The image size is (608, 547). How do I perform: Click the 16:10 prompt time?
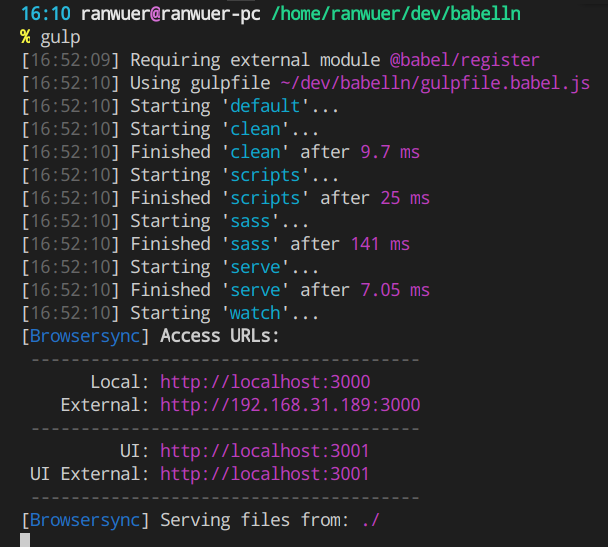[42, 14]
